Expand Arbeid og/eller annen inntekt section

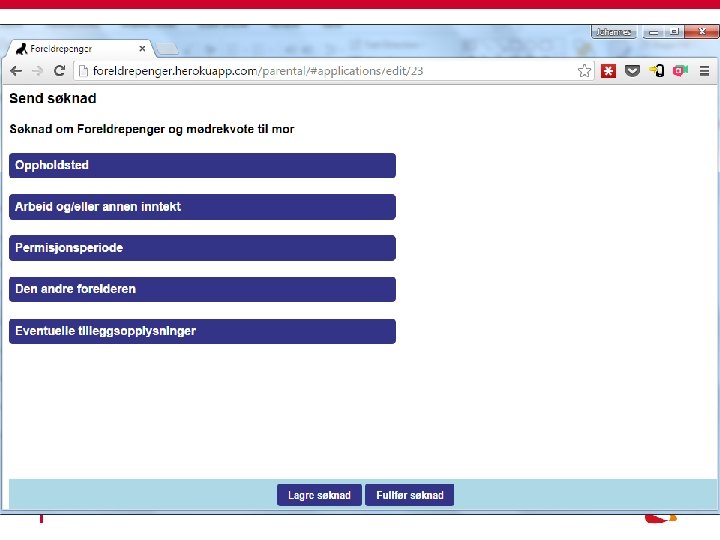(202, 207)
